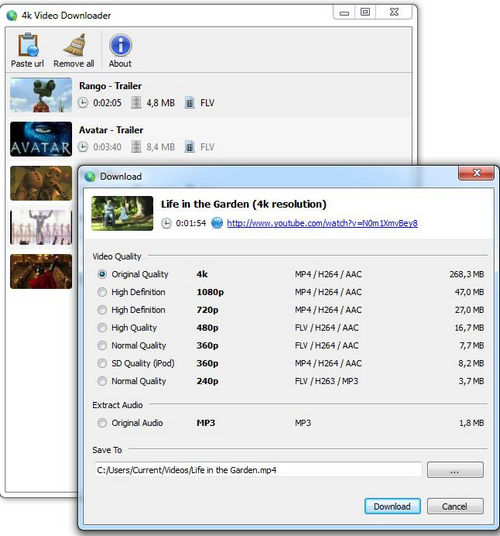Open the youtube.com video link
Screen dimensions: 500x536
322,223
